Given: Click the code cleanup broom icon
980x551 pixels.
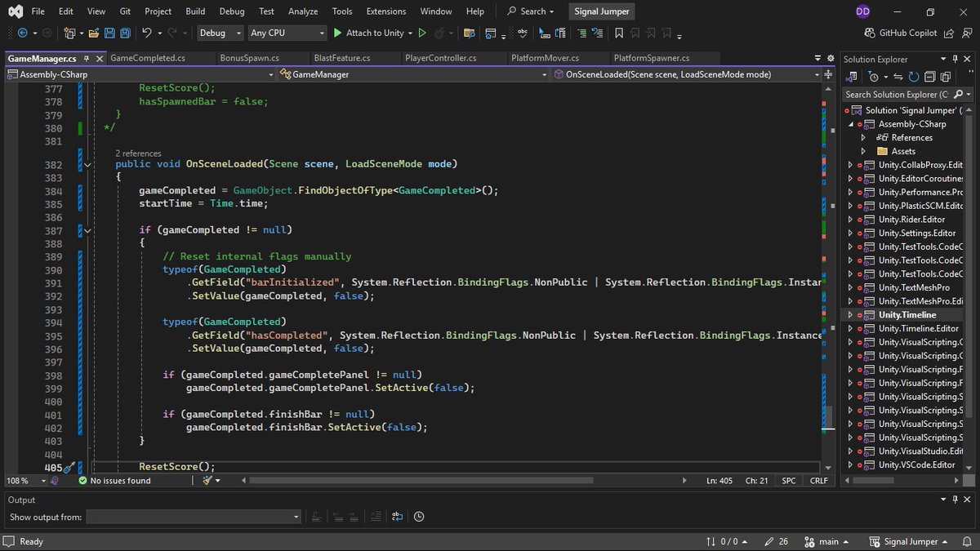Looking at the screenshot, I should (x=208, y=481).
